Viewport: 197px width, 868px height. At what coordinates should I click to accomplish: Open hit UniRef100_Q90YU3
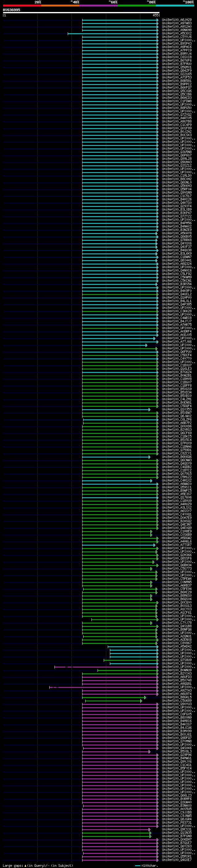(x=176, y=704)
